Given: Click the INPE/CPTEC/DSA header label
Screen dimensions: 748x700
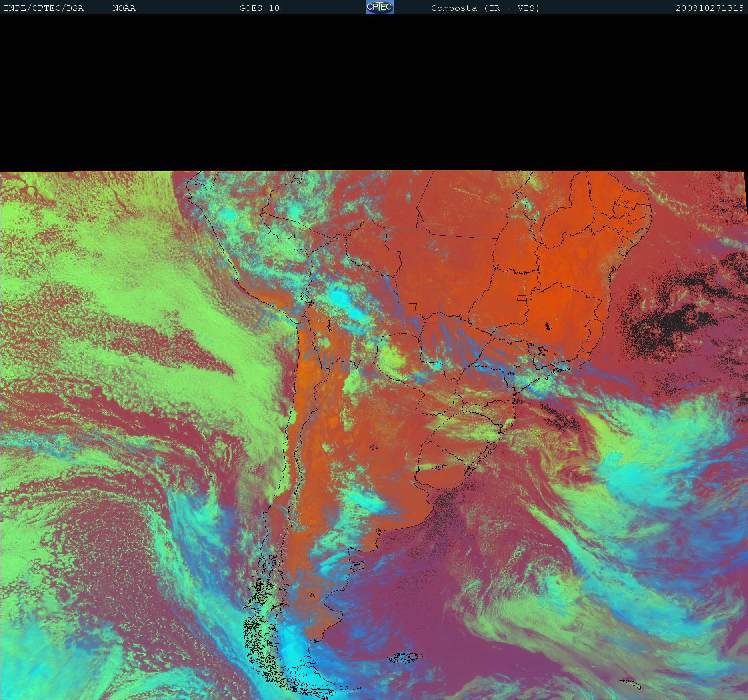Looking at the screenshot, I should pyautogui.click(x=44, y=8).
